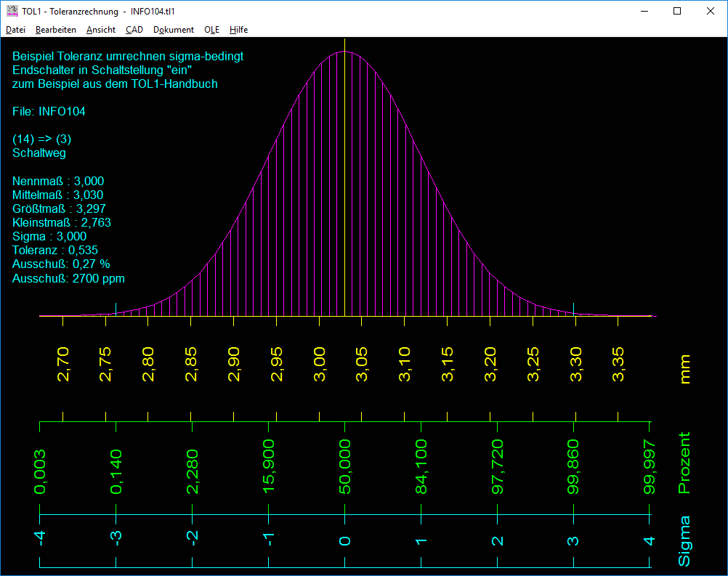
Task: Click the 3,00 label on the mm axis
Action: 320,365
